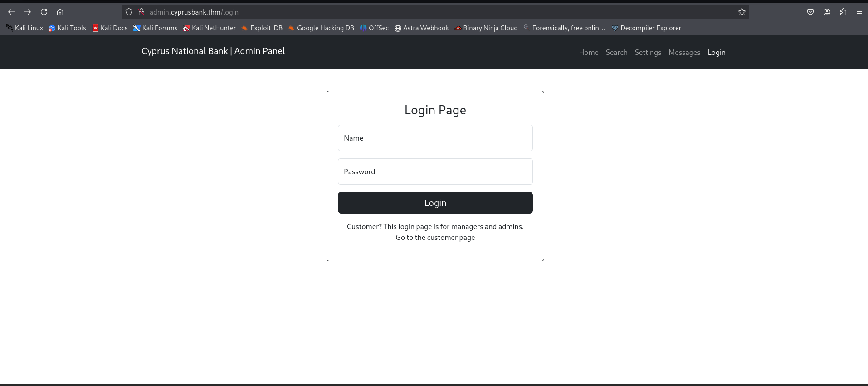Open the Astra Webhook bookmark

point(422,28)
